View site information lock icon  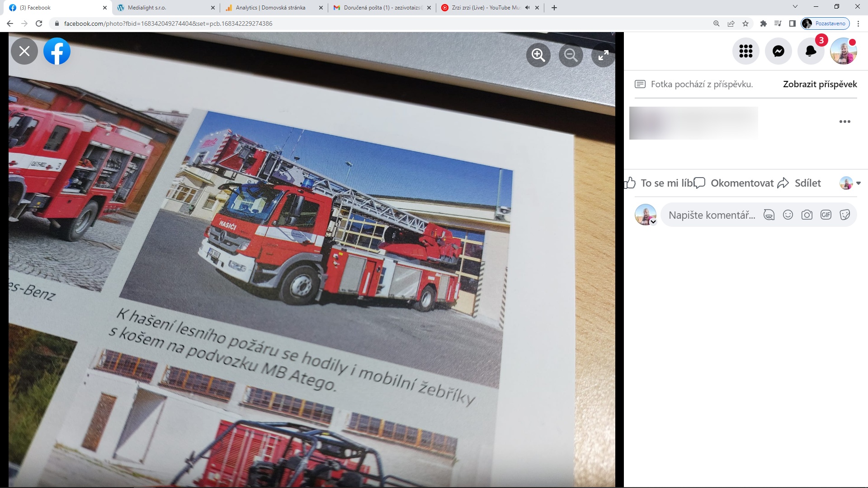click(57, 23)
